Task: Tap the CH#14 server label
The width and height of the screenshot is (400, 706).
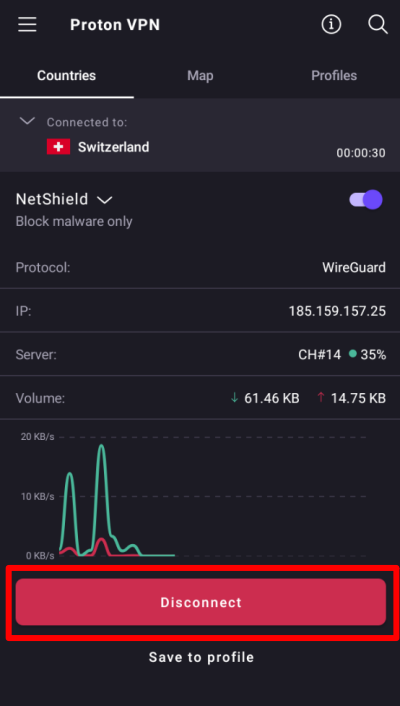Action: point(320,355)
